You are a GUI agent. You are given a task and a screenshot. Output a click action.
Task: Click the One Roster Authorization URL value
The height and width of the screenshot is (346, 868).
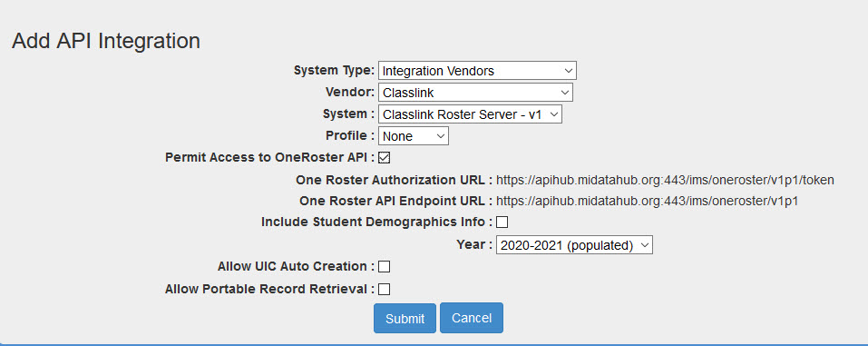pos(665,180)
